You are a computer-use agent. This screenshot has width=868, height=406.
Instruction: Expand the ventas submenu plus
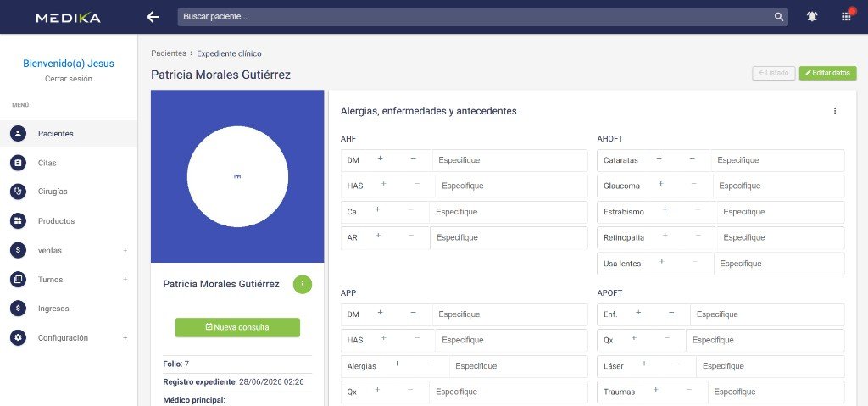(125, 250)
